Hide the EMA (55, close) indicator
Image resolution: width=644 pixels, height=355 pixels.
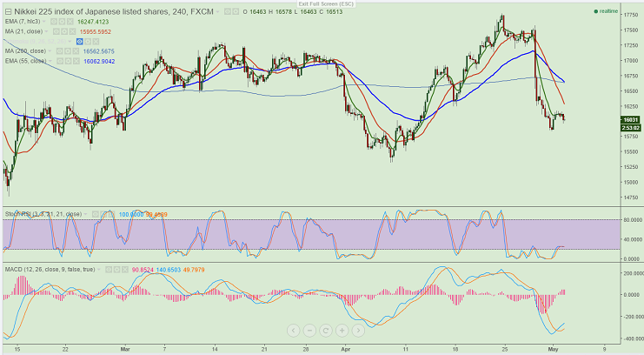(x=60, y=61)
